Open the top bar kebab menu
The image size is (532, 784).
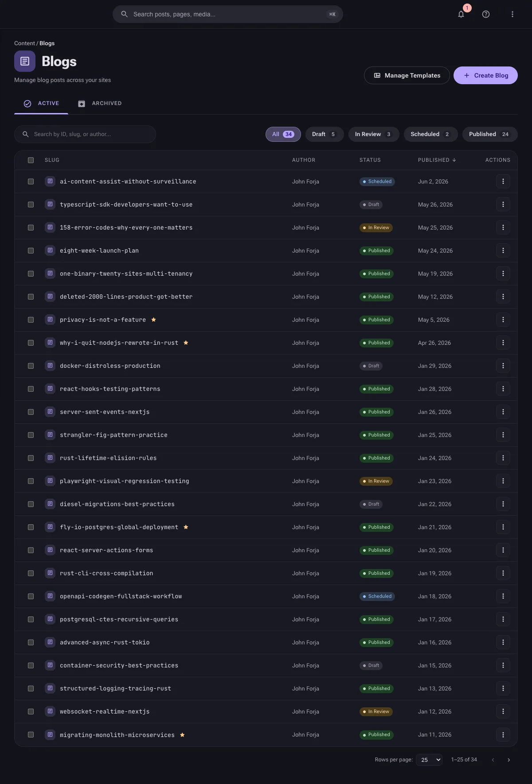[512, 14]
